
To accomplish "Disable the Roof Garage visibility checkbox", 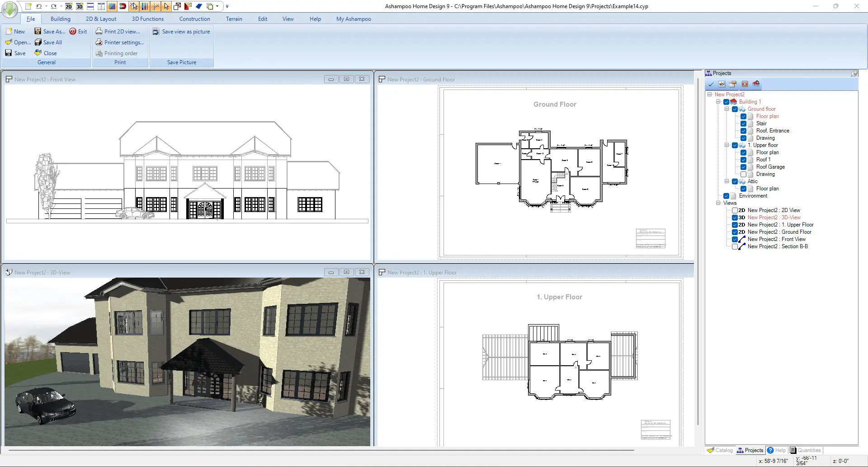I will [744, 167].
